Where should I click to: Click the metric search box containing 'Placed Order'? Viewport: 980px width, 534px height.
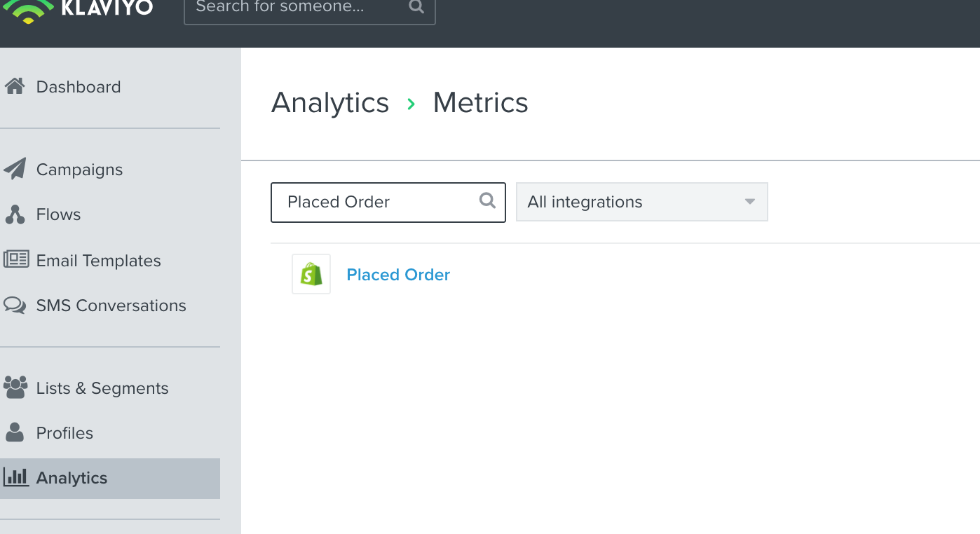(388, 203)
